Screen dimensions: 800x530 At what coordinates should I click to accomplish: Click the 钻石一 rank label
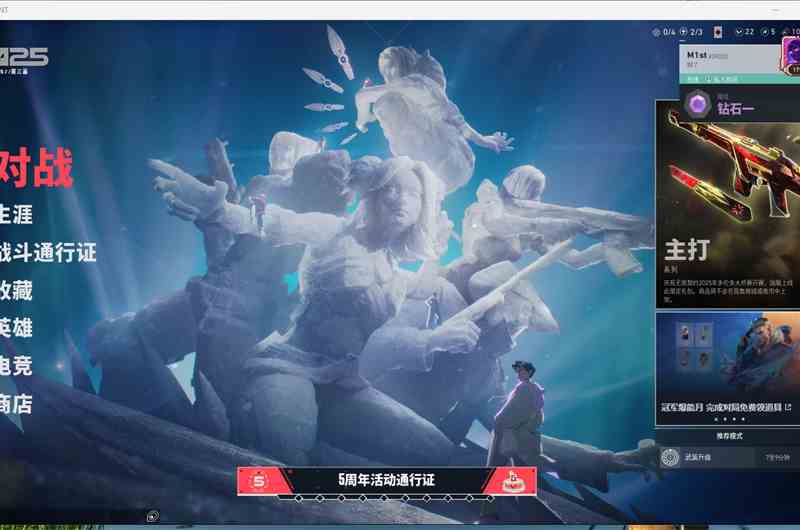point(735,109)
